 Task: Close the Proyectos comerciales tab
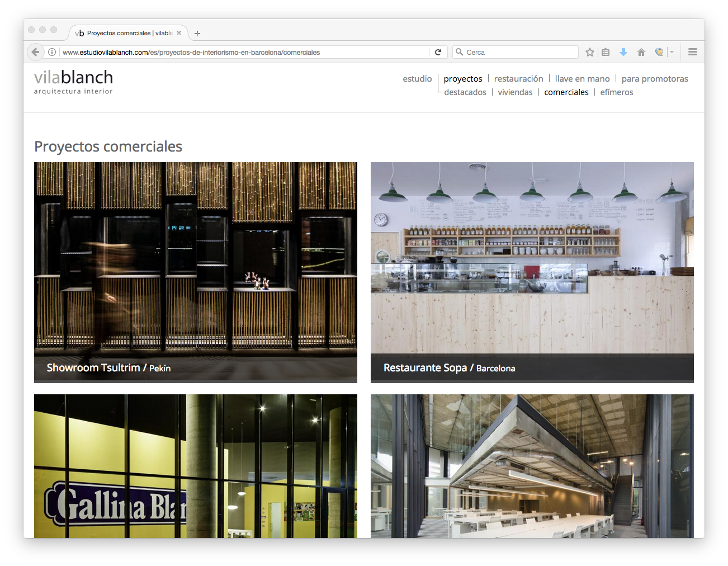point(179,33)
